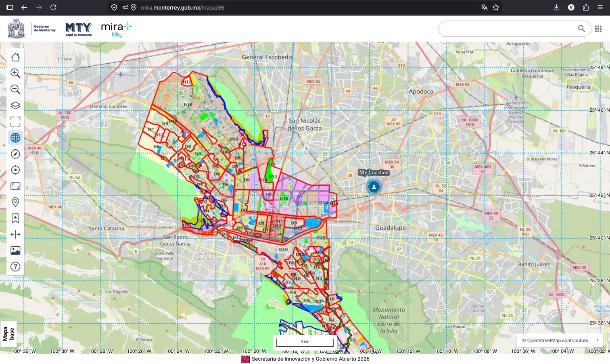Open the bookmarks star tool
Viewport: 610px width, 364px height.
15,218
